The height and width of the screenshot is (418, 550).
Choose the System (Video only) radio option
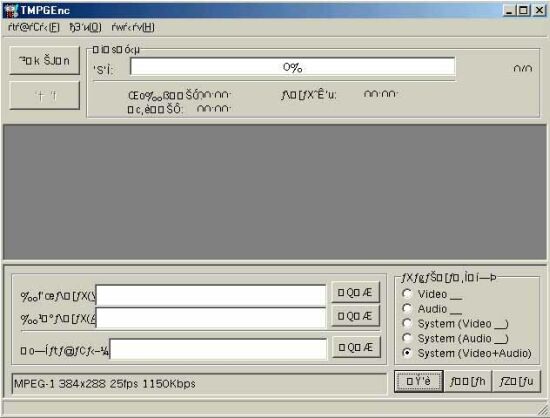click(407, 323)
